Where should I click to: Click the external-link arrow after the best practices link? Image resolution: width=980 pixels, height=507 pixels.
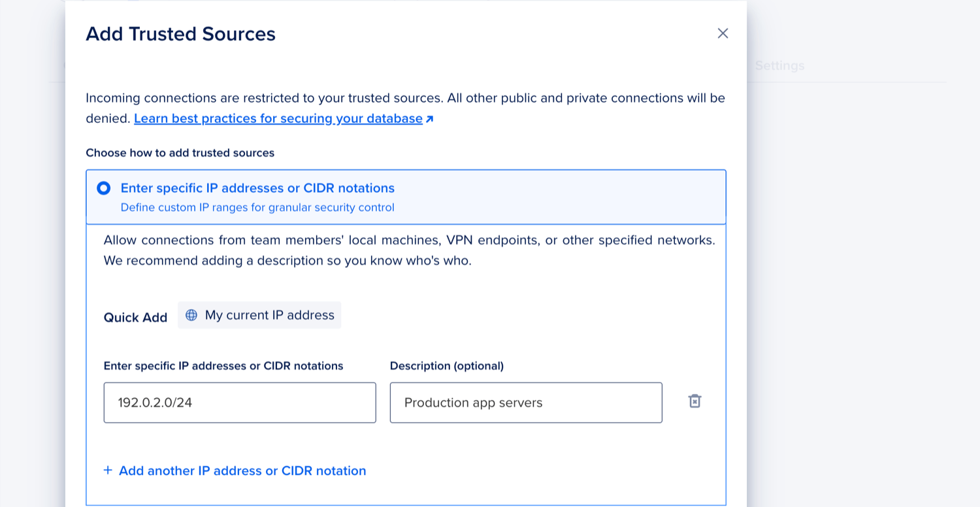point(429,118)
